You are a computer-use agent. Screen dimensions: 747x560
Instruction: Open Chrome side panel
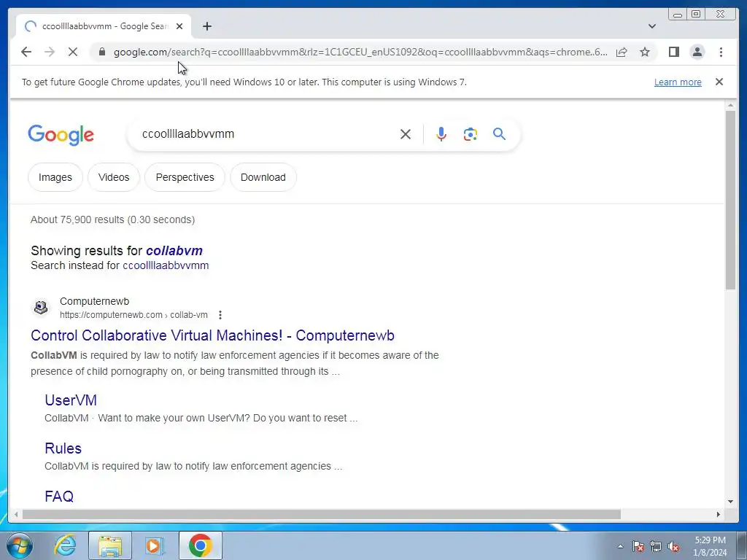(673, 52)
